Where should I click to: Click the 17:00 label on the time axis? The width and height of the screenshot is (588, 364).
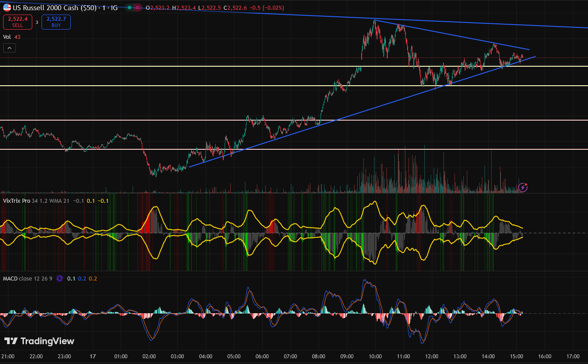click(573, 356)
